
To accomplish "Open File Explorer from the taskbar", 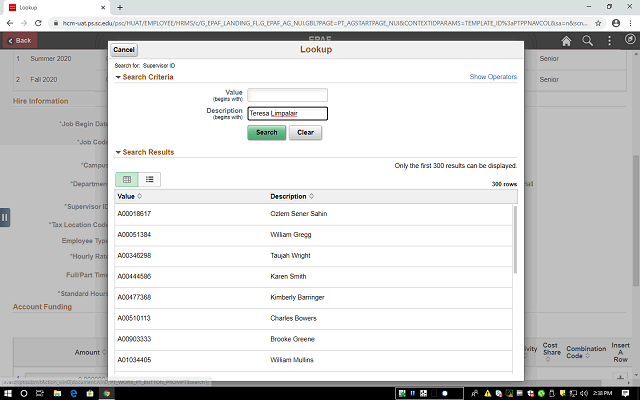I will 57,393.
